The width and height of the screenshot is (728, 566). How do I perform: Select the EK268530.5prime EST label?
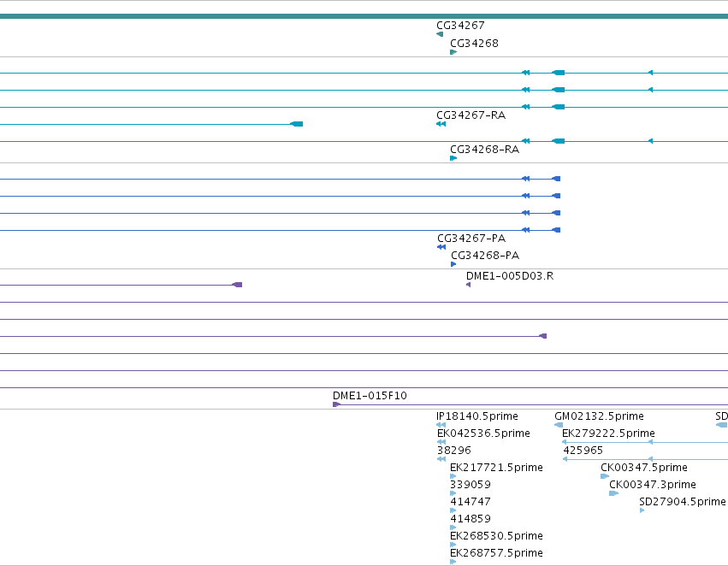pyautogui.click(x=496, y=536)
